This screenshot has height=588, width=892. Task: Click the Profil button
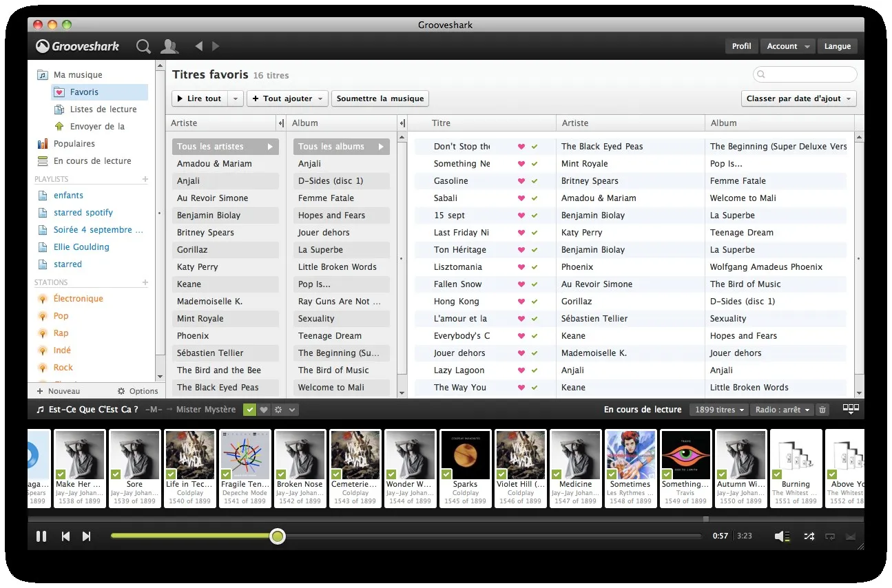click(741, 46)
